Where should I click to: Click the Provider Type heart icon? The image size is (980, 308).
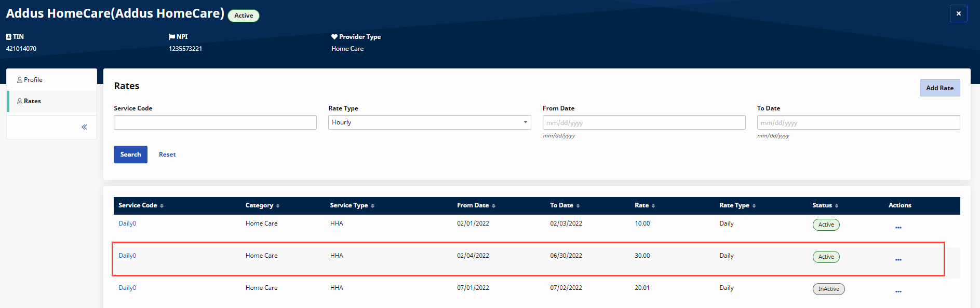334,37
